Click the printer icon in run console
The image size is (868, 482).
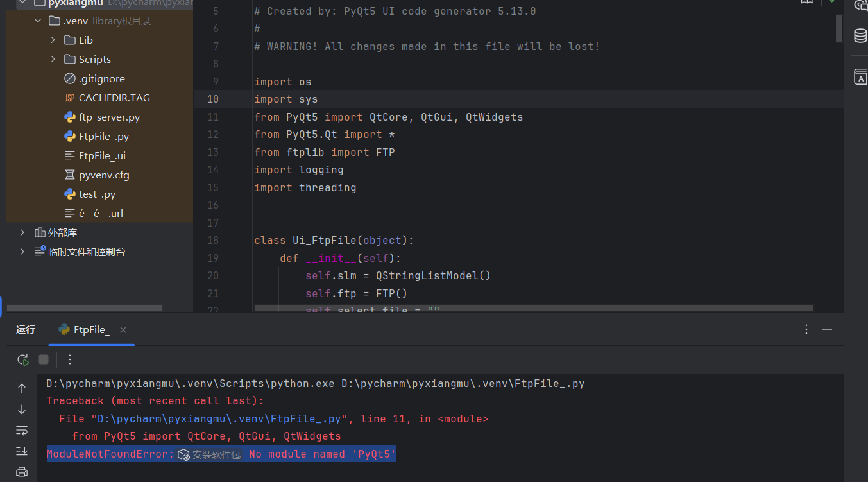tap(22, 472)
